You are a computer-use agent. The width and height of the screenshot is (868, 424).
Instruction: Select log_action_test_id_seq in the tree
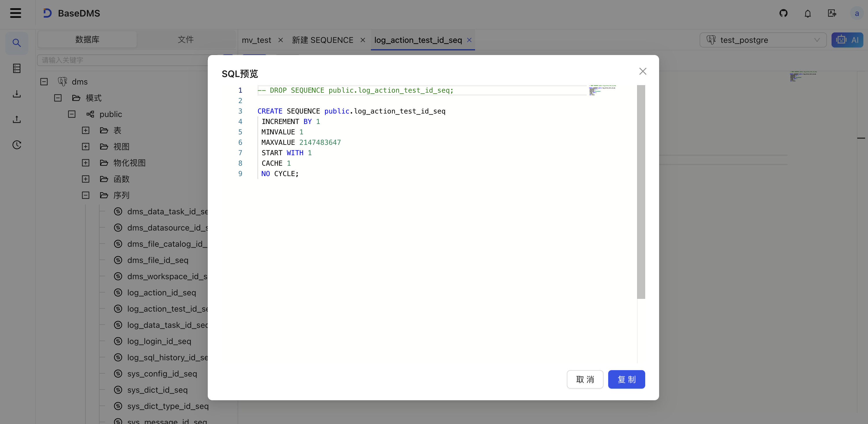pyautogui.click(x=168, y=309)
